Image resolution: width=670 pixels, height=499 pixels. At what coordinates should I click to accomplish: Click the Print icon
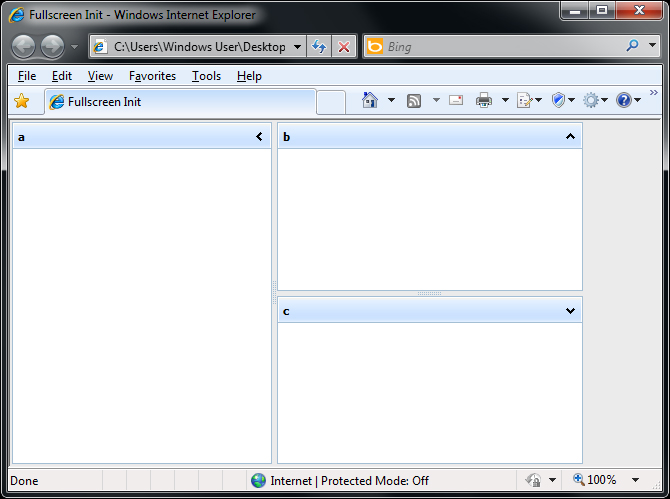[x=484, y=100]
